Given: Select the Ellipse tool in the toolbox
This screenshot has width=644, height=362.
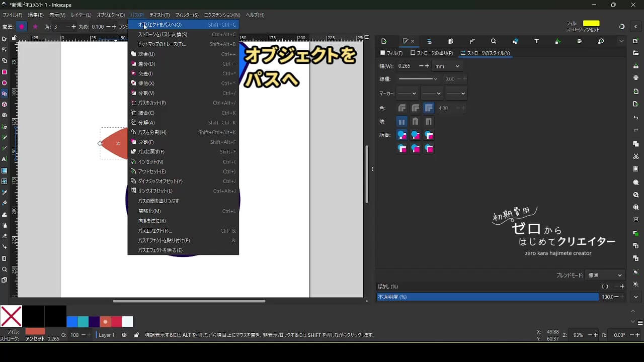Looking at the screenshot, I should (x=5, y=83).
